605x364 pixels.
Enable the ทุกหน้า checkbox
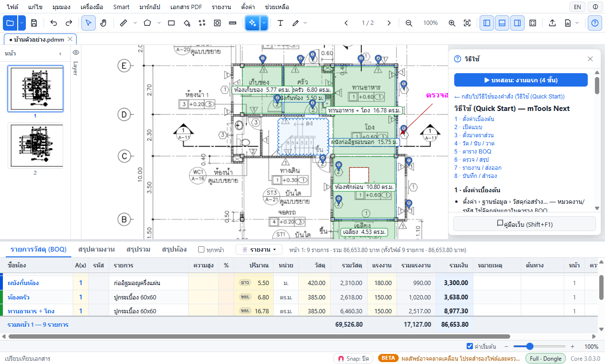click(x=202, y=250)
